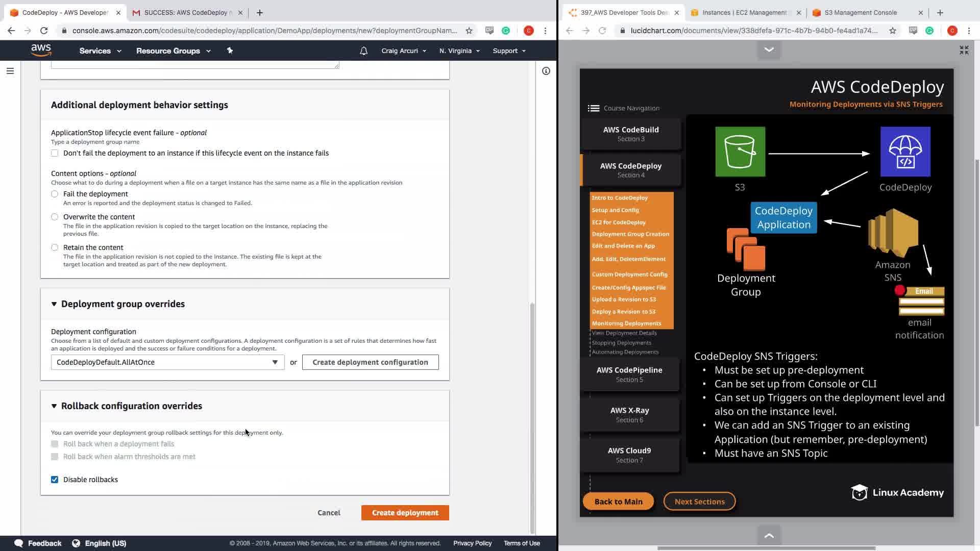Switch to S3 Management Console tab
This screenshot has height=551, width=980.
861,12
